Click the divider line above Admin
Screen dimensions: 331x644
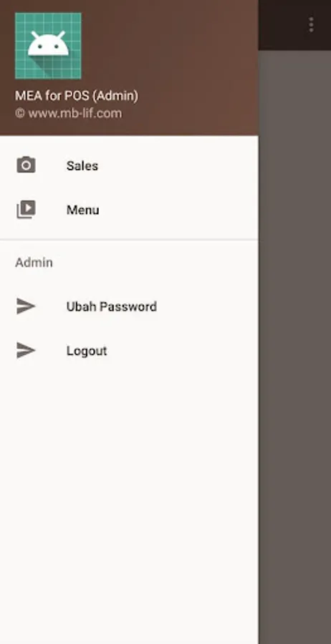pyautogui.click(x=129, y=239)
